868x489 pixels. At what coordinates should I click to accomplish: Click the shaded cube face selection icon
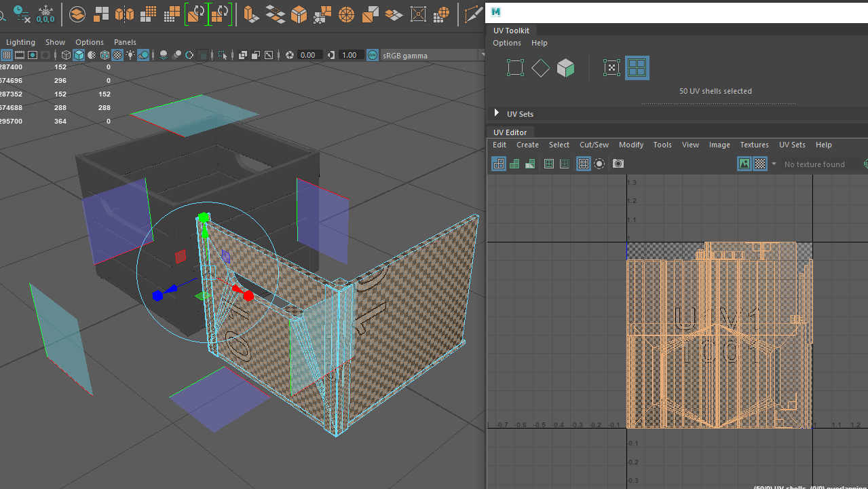pos(565,68)
